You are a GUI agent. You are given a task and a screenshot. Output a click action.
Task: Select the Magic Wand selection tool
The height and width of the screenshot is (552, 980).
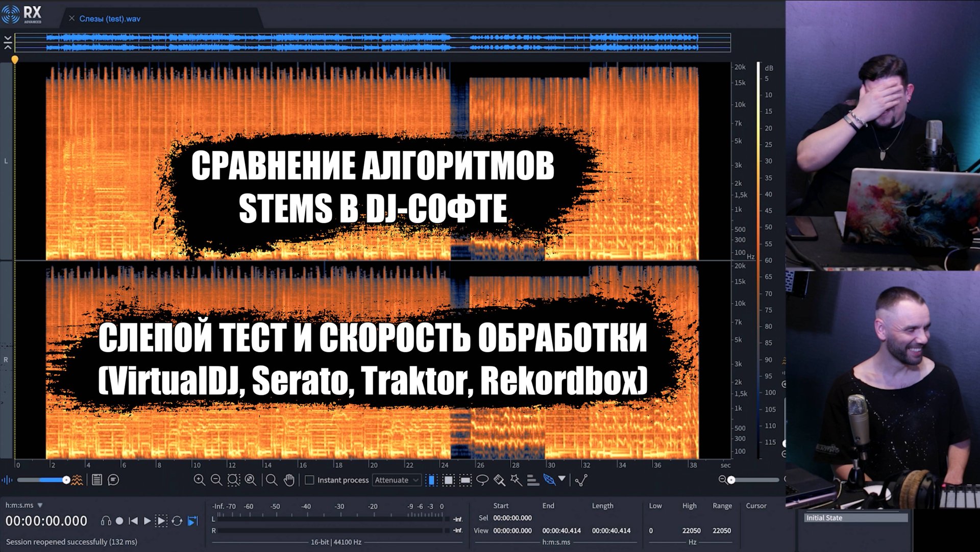pyautogui.click(x=514, y=480)
